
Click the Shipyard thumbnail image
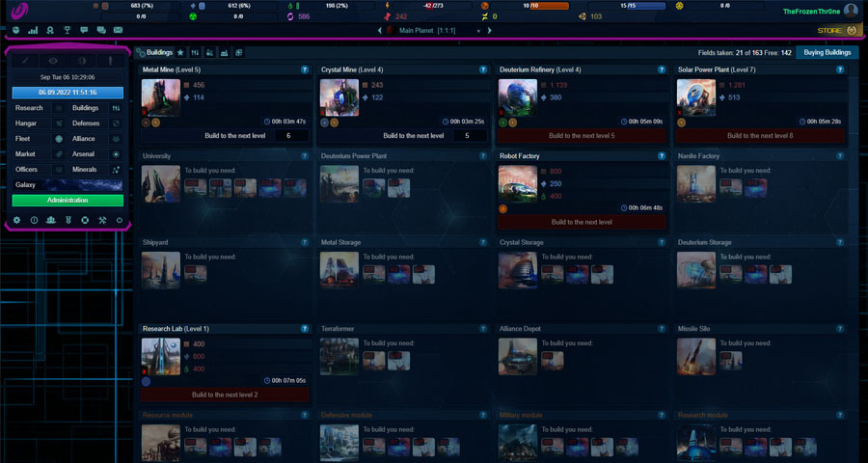[x=161, y=270]
